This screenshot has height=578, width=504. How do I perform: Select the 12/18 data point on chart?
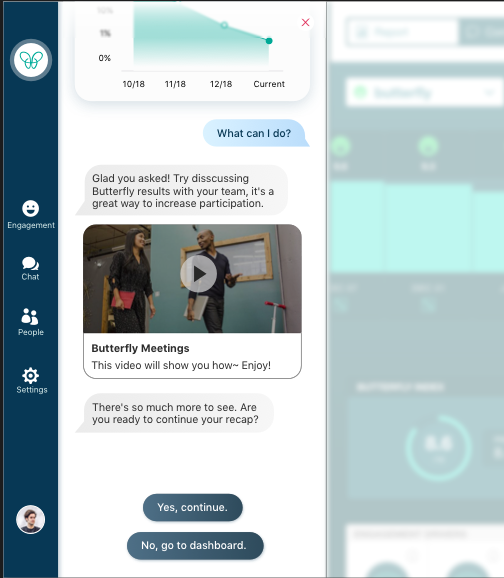tap(224, 25)
